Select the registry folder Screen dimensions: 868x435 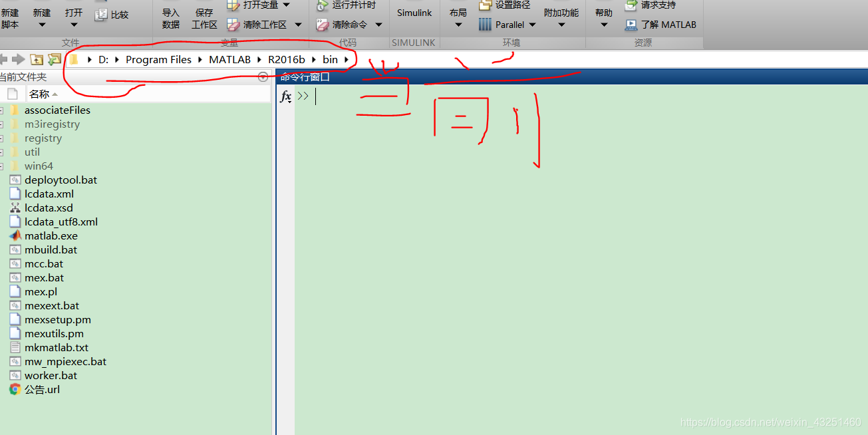[43, 138]
